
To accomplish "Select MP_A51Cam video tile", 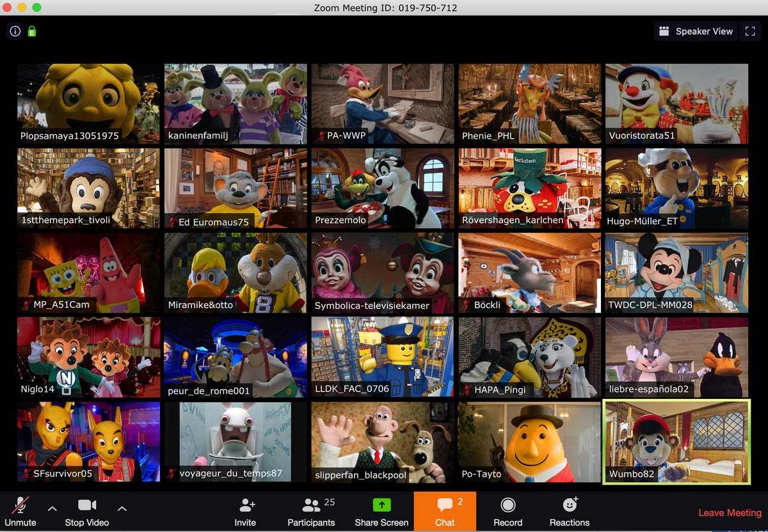I will (x=89, y=272).
